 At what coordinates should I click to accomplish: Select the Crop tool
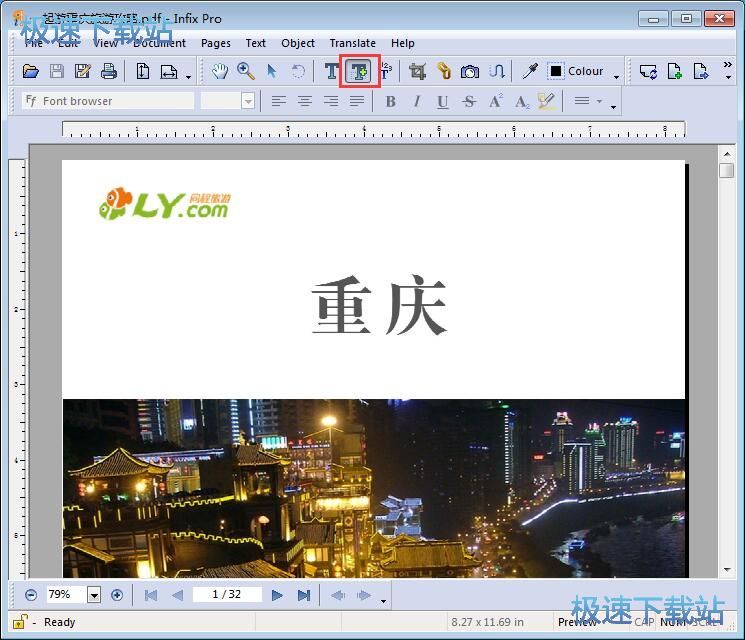coord(418,72)
